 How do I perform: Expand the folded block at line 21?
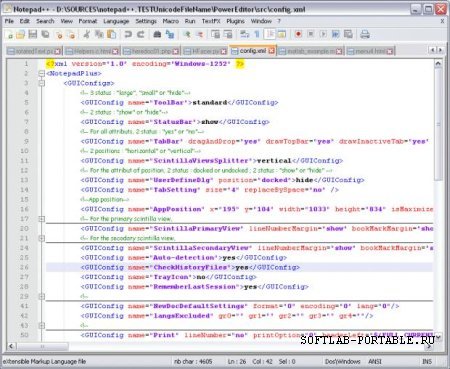tap(42, 238)
